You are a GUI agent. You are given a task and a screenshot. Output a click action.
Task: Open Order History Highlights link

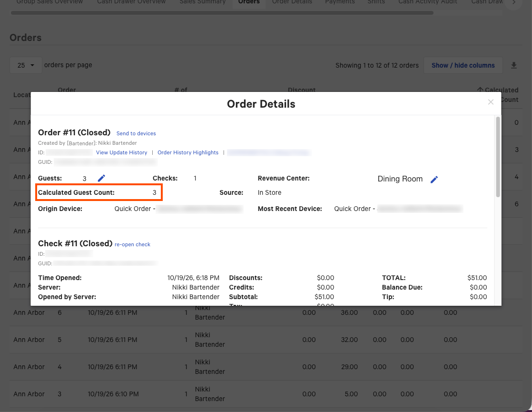187,152
